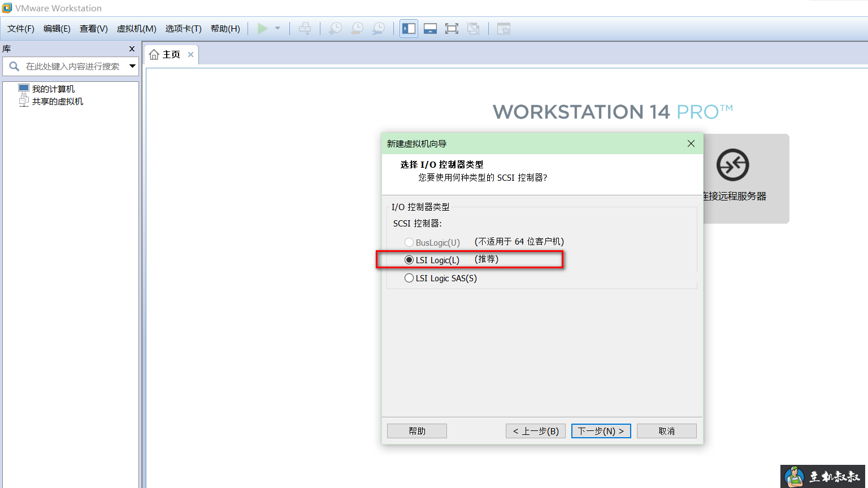The width and height of the screenshot is (868, 488).
Task: Click the VMware Workstation title bar icon
Action: coord(7,8)
